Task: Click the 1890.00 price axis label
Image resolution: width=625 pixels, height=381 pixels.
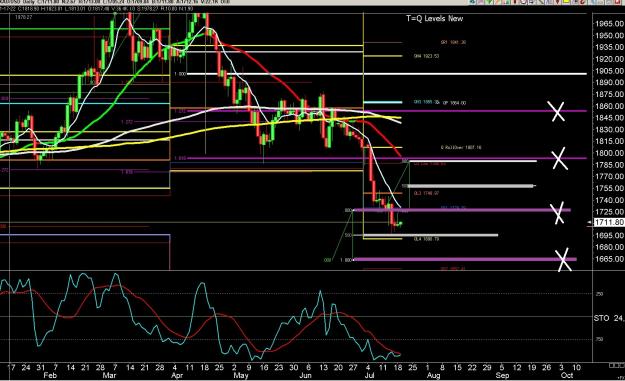Action: click(x=608, y=82)
